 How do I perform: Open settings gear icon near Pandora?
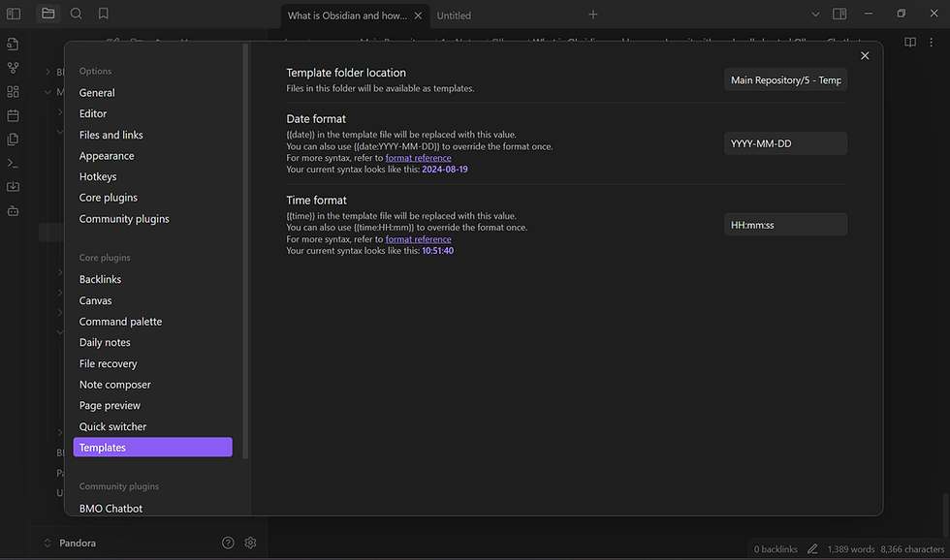click(250, 544)
